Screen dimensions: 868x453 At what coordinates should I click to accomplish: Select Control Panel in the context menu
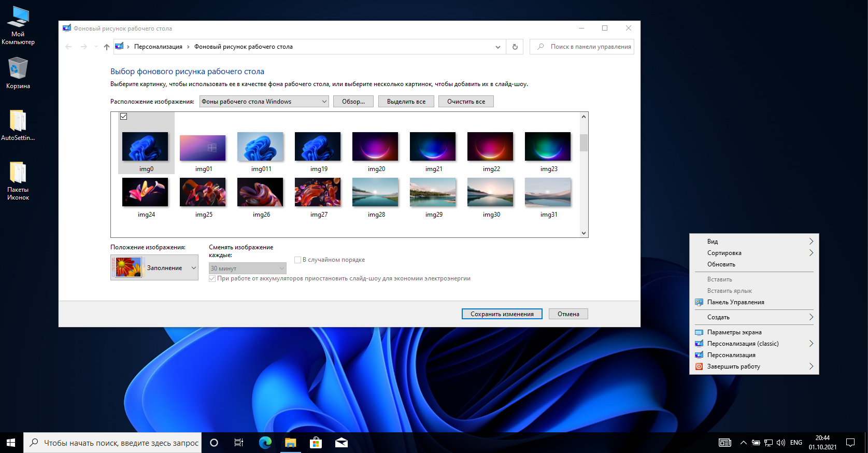tap(735, 302)
